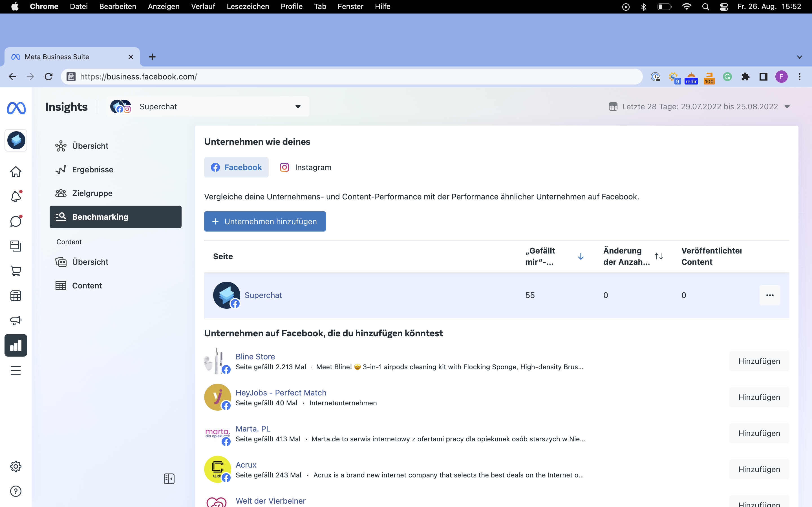Open Settings gear in sidebar
The height and width of the screenshot is (507, 812).
pos(16,466)
